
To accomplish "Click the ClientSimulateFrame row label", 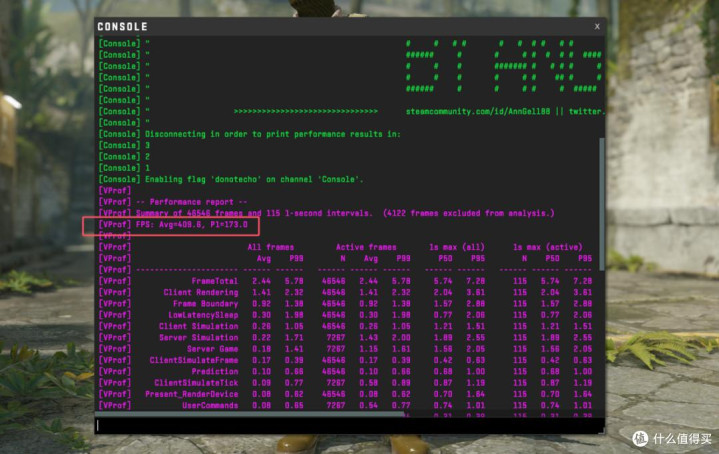I will (194, 360).
